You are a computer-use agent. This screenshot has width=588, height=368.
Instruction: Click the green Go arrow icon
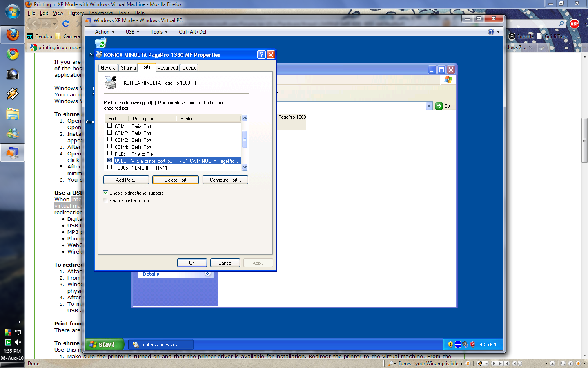(x=439, y=106)
